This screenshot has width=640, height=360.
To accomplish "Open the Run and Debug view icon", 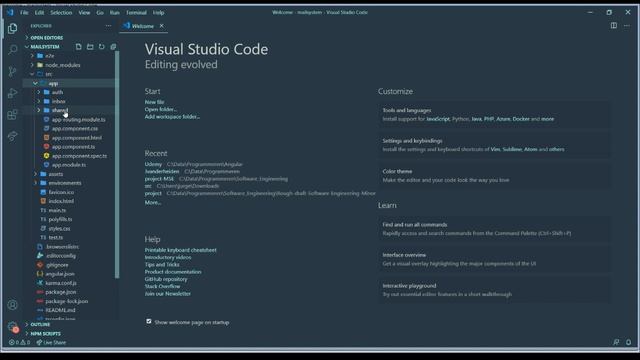I will 12,93.
